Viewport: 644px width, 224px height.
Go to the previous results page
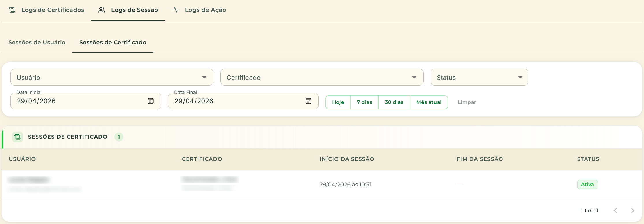click(x=615, y=210)
